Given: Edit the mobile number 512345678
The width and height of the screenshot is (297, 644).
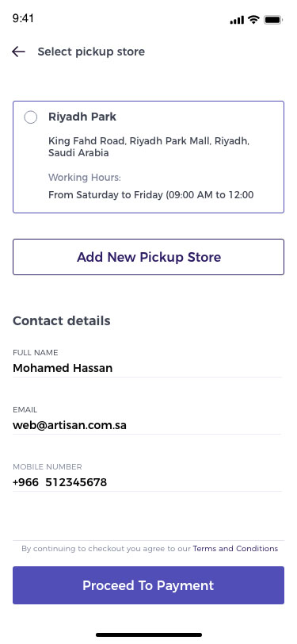Looking at the screenshot, I should click(x=76, y=482).
